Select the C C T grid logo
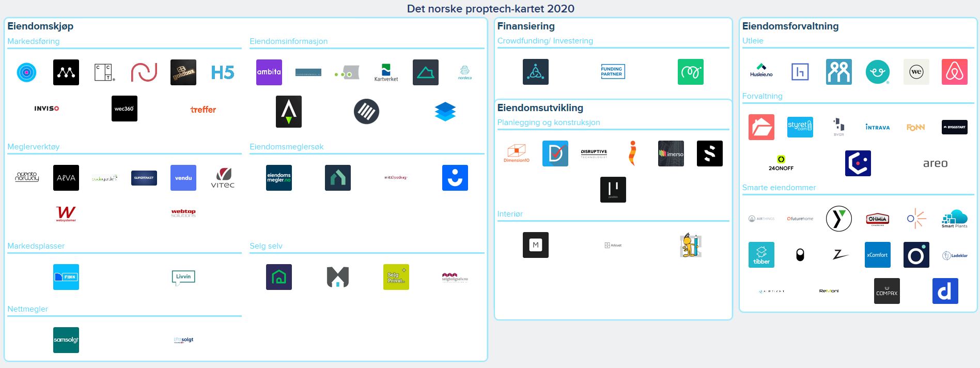 coord(105,72)
